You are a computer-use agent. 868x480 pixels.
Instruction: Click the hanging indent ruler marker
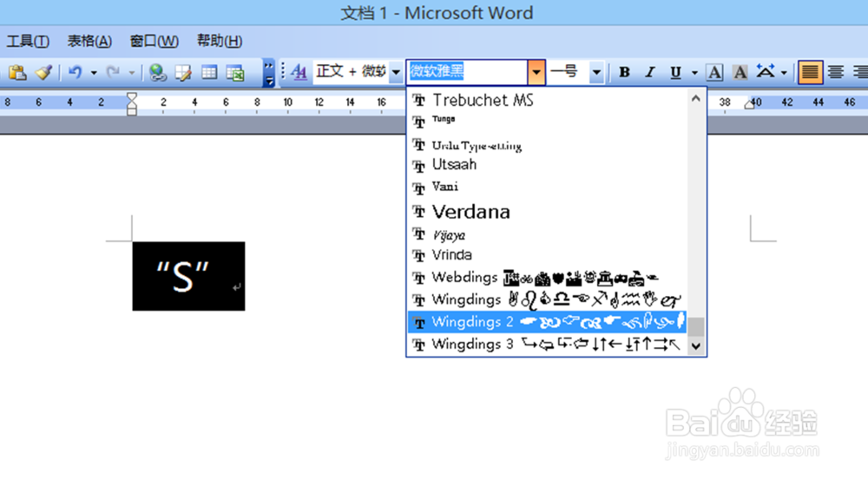click(132, 106)
